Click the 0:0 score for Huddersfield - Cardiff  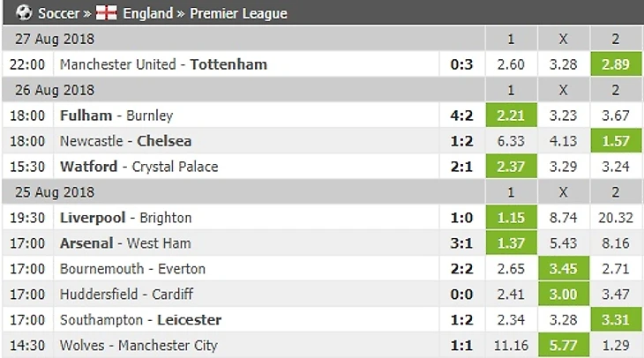coord(463,295)
